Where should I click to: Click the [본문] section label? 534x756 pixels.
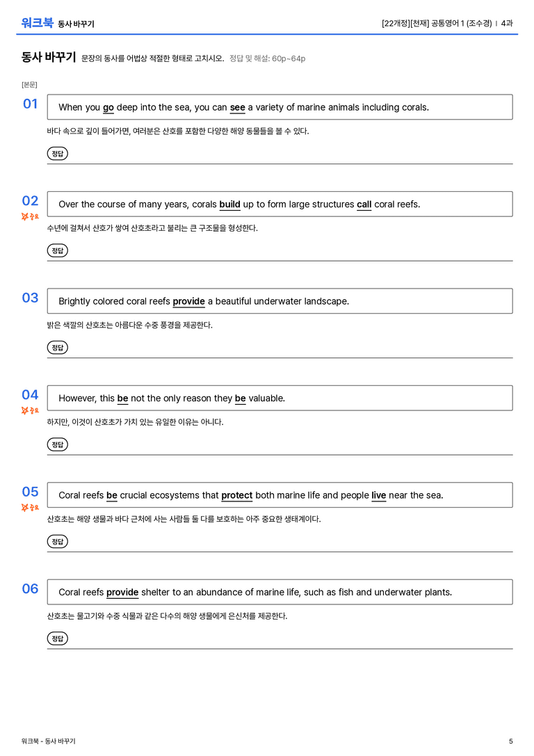tap(29, 84)
